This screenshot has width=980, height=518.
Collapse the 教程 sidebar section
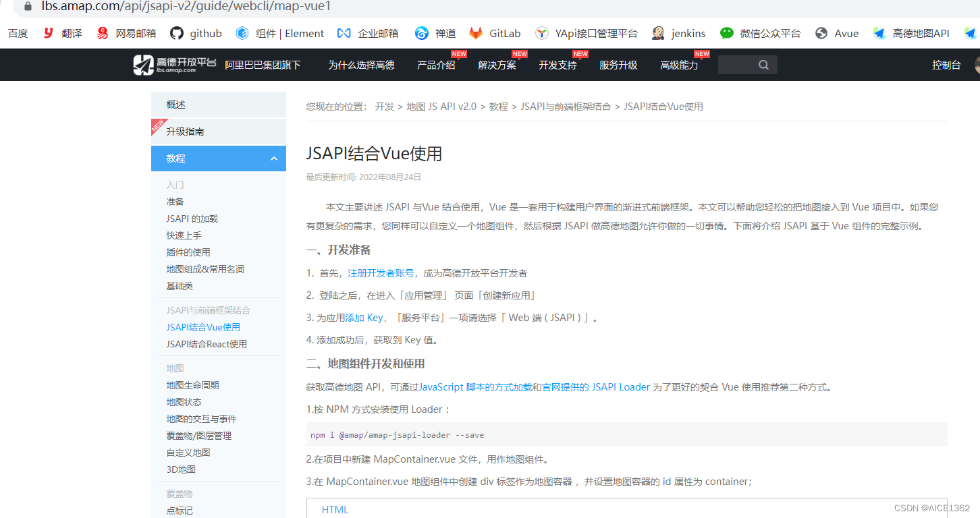[x=274, y=159]
